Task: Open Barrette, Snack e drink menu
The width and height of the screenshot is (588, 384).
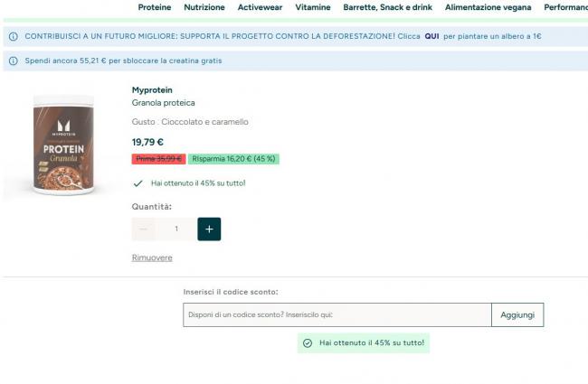Action: 387,7
